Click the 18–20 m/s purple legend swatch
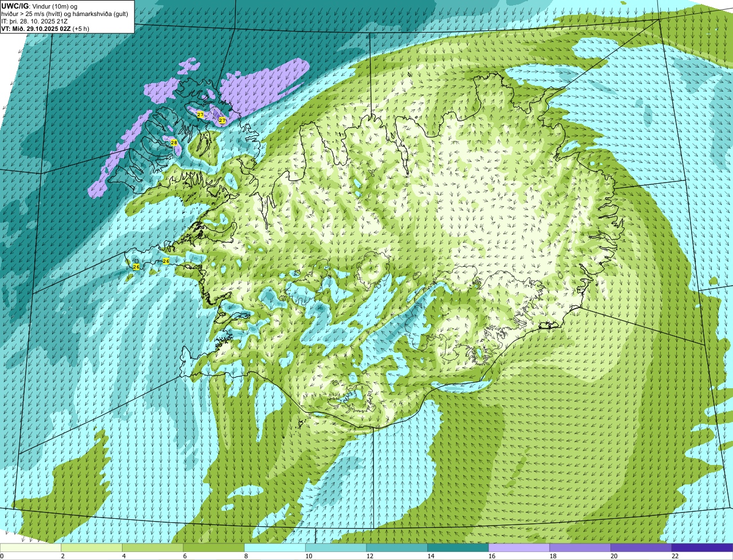733x560 pixels. [x=580, y=547]
